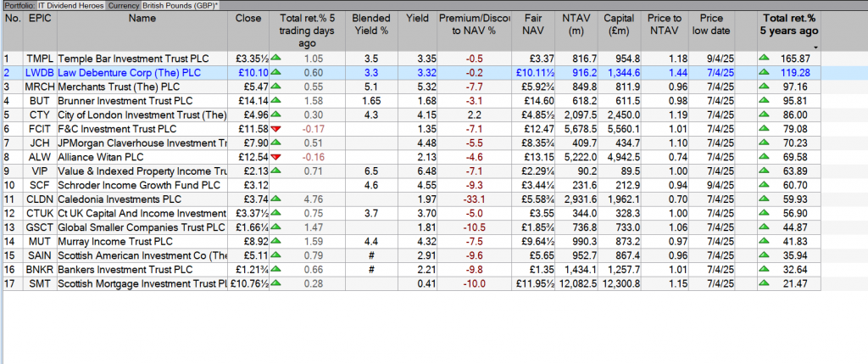Select Scottish Mortgage Investment Trust name

pos(142,284)
